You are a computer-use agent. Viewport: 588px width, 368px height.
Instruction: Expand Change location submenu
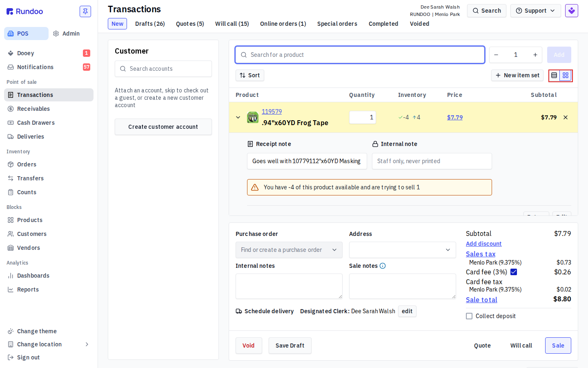(x=49, y=344)
